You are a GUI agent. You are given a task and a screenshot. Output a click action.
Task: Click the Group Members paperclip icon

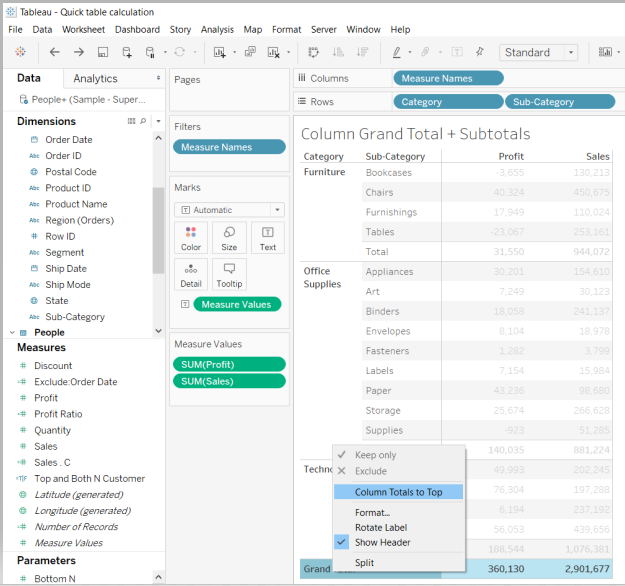click(425, 52)
